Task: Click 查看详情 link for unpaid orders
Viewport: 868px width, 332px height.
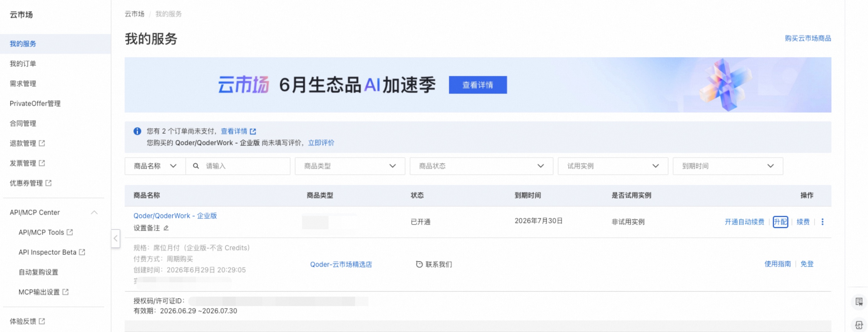Action: (x=234, y=131)
